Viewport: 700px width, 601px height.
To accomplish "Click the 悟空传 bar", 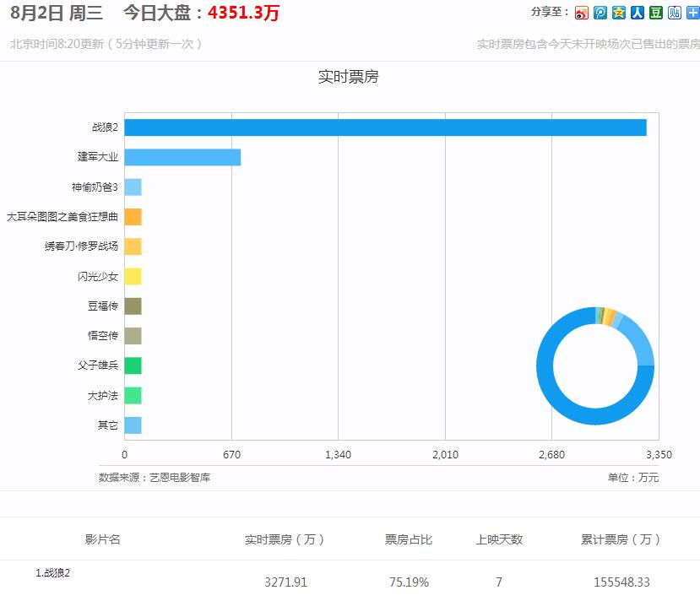I will tap(133, 336).
